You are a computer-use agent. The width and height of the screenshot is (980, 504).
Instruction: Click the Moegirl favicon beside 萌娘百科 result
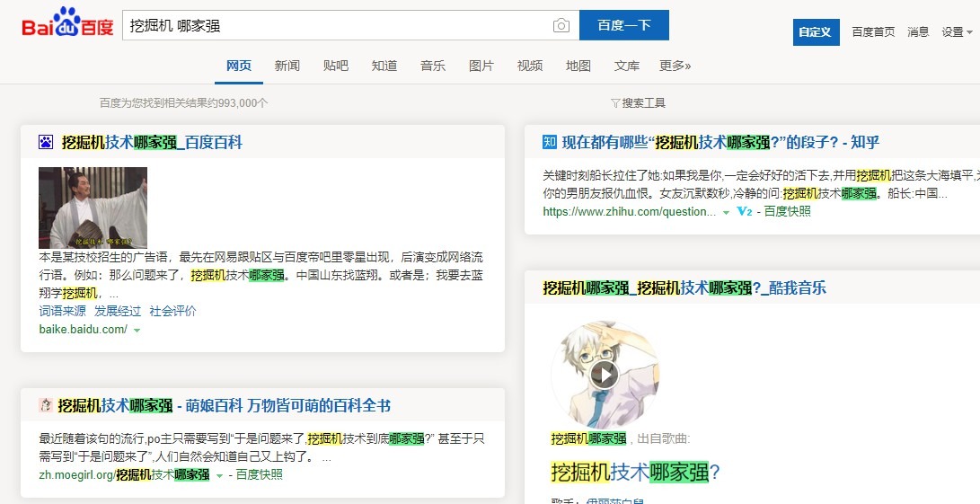tap(45, 404)
